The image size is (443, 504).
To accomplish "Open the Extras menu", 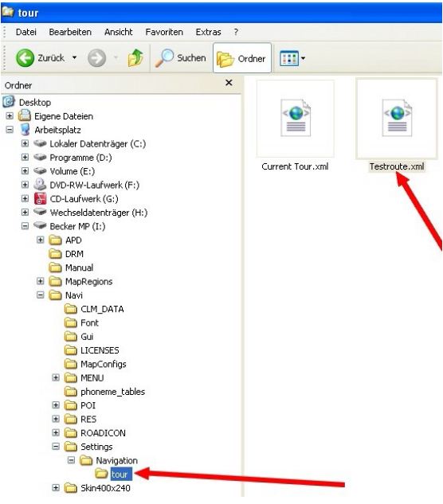I will pos(208,32).
